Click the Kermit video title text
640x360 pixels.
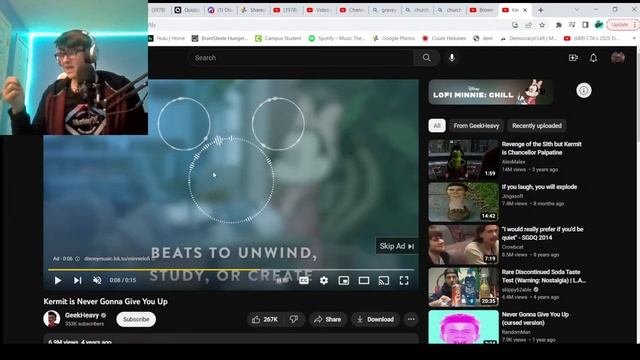106,302
